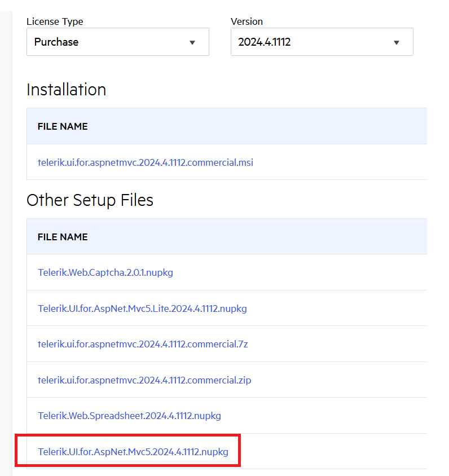Click the Version label
This screenshot has height=476, width=449.
pyautogui.click(x=246, y=21)
